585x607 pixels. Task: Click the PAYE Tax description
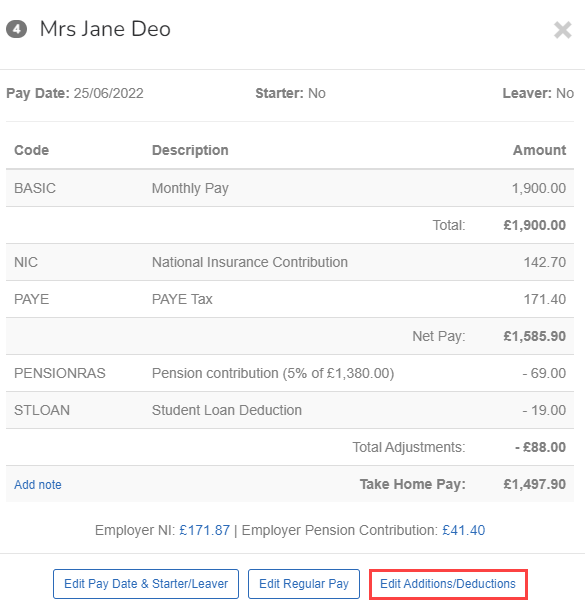[182, 299]
